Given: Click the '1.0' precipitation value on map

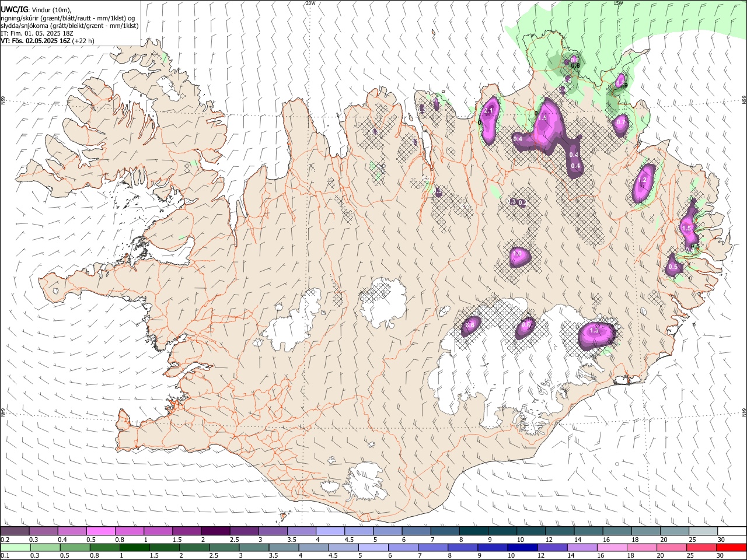Looking at the screenshot, I should coord(516,254).
